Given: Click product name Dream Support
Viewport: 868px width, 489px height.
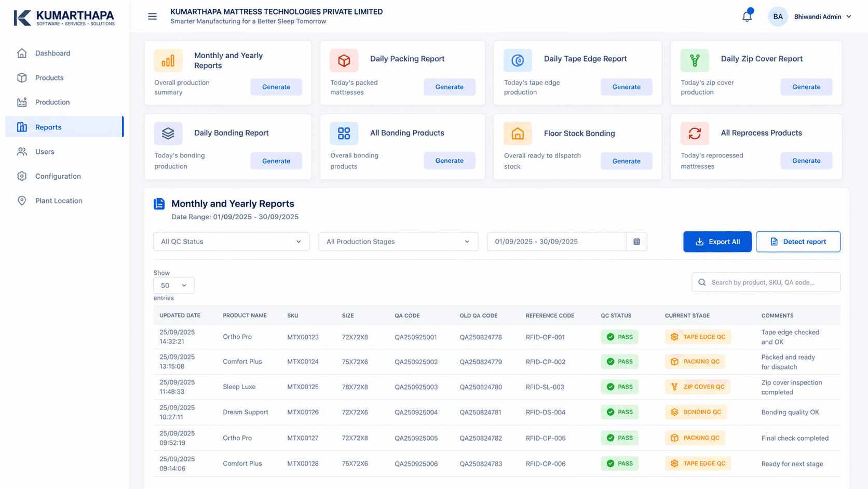Looking at the screenshot, I should click(x=246, y=412).
